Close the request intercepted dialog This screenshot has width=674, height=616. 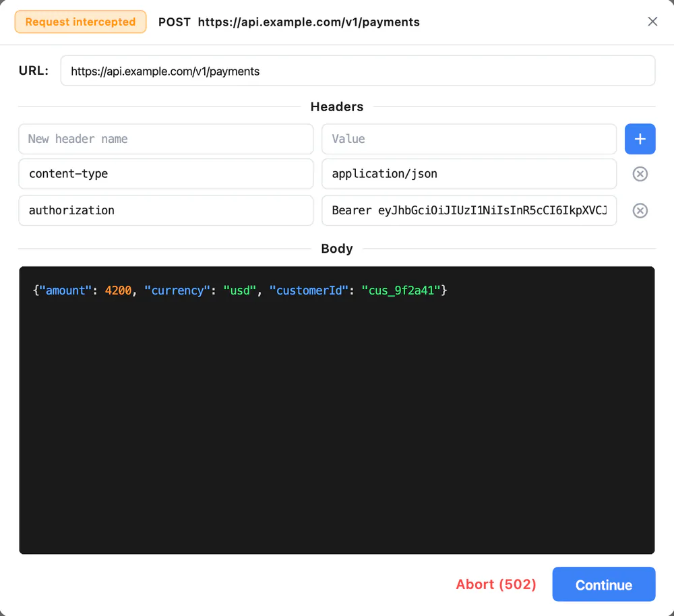click(x=652, y=22)
